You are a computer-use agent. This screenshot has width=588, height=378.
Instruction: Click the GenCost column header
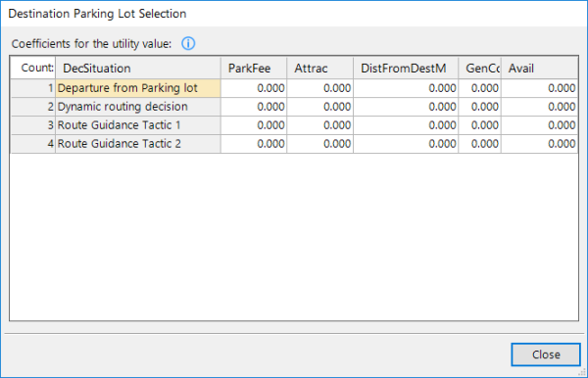(479, 69)
